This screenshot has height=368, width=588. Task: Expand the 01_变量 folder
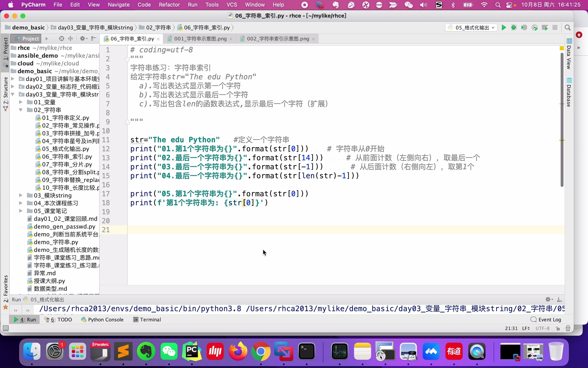(21, 102)
